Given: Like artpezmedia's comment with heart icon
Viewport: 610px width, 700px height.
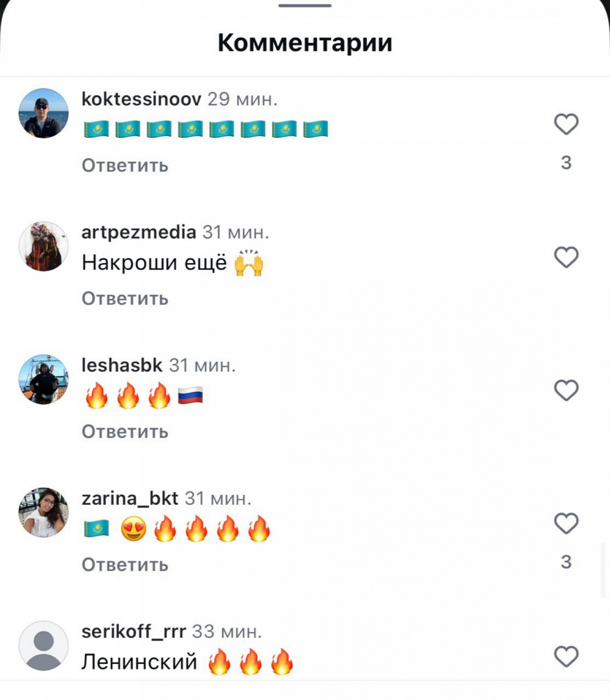Looking at the screenshot, I should [566, 257].
